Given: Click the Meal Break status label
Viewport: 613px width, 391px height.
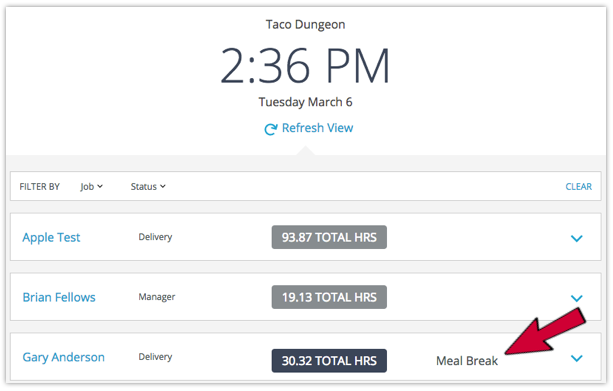Looking at the screenshot, I should click(x=467, y=361).
